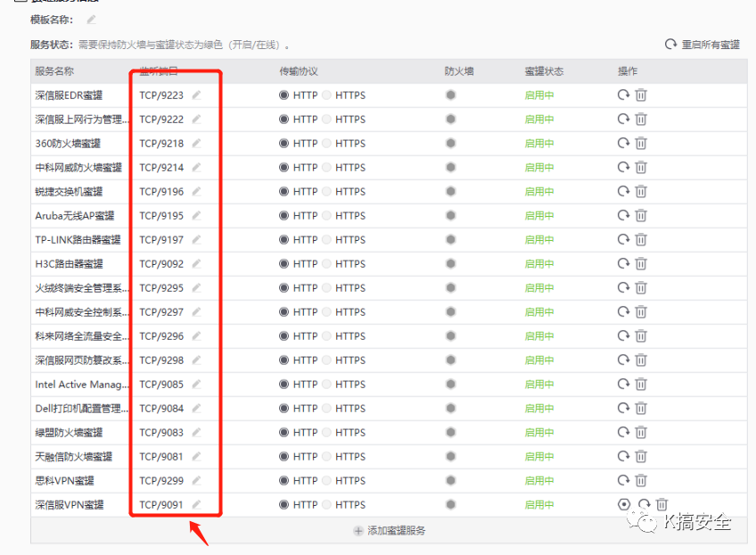Click the port value TCP/9214
The image size is (756, 555).
[x=161, y=168]
